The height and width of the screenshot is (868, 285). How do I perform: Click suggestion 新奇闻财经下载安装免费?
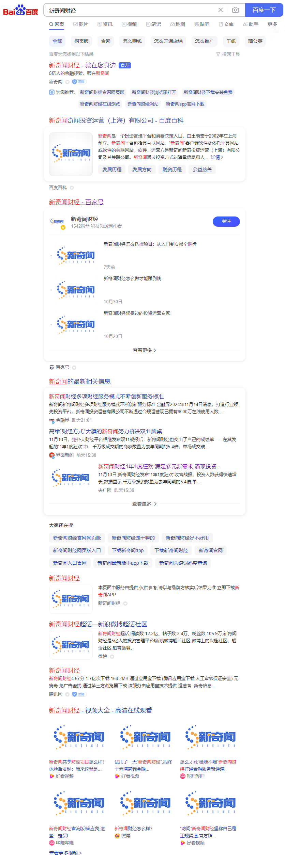click(x=208, y=92)
